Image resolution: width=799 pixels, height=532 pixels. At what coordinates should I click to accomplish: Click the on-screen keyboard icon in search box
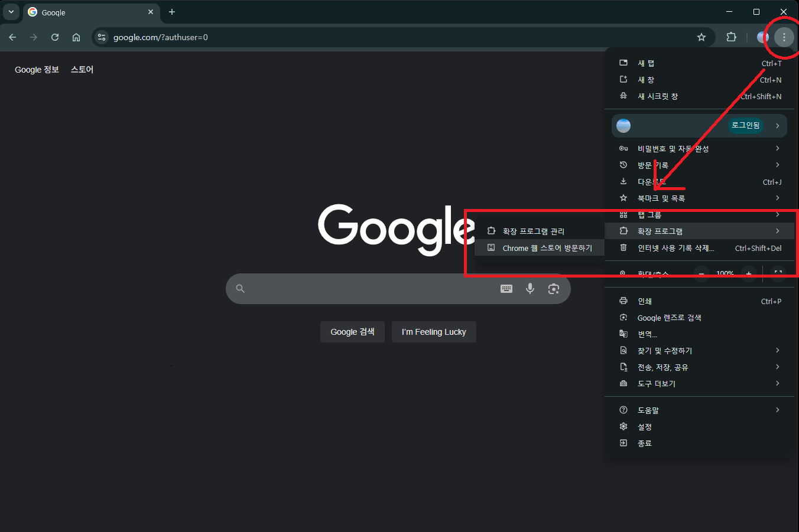coord(506,289)
